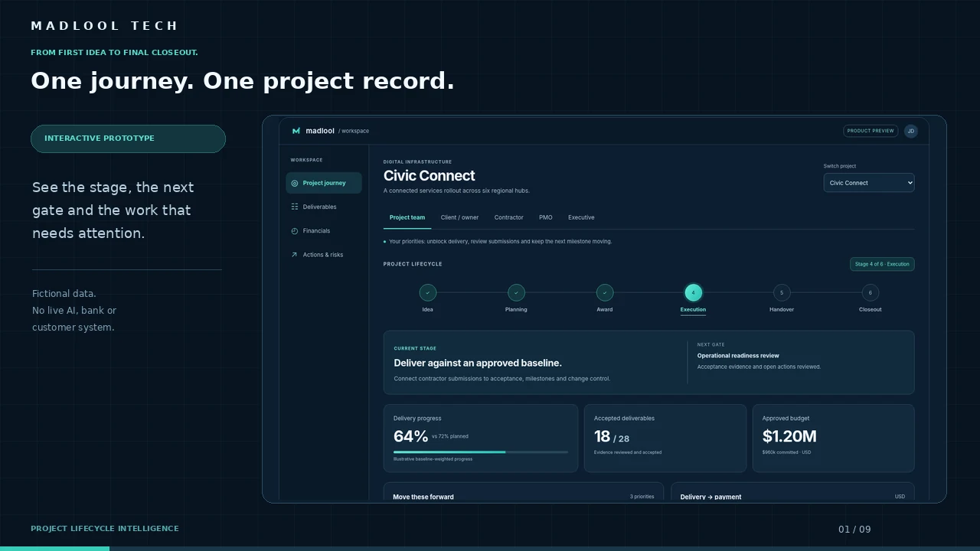The width and height of the screenshot is (980, 551).
Task: Click the Approved budget $1.20M card
Action: 833,439
